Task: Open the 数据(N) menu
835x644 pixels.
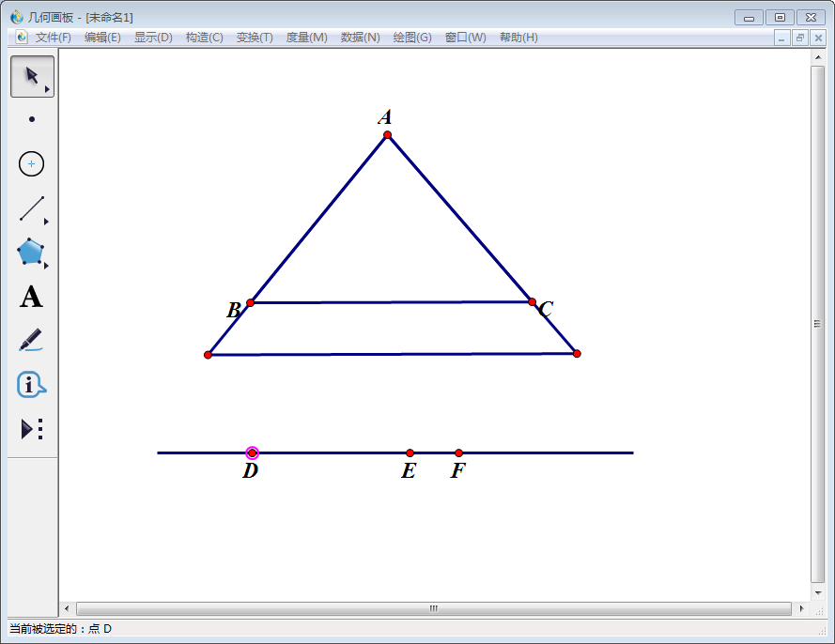Action: [x=360, y=38]
